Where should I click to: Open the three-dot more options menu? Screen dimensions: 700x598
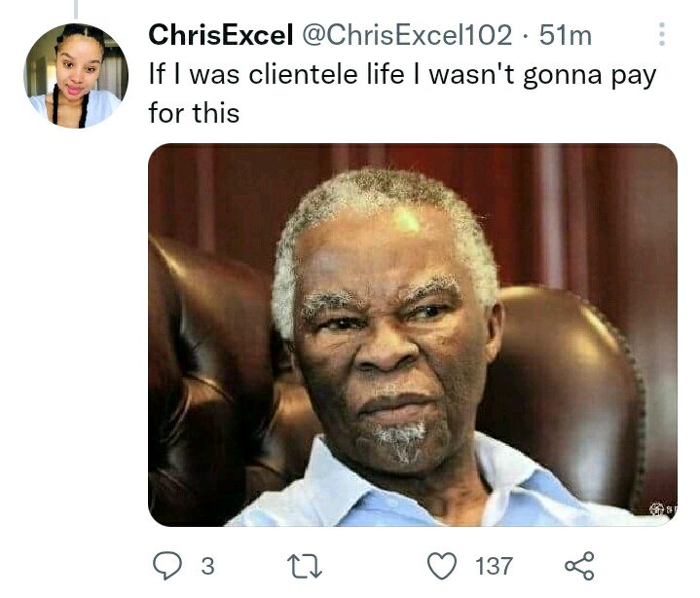click(662, 34)
